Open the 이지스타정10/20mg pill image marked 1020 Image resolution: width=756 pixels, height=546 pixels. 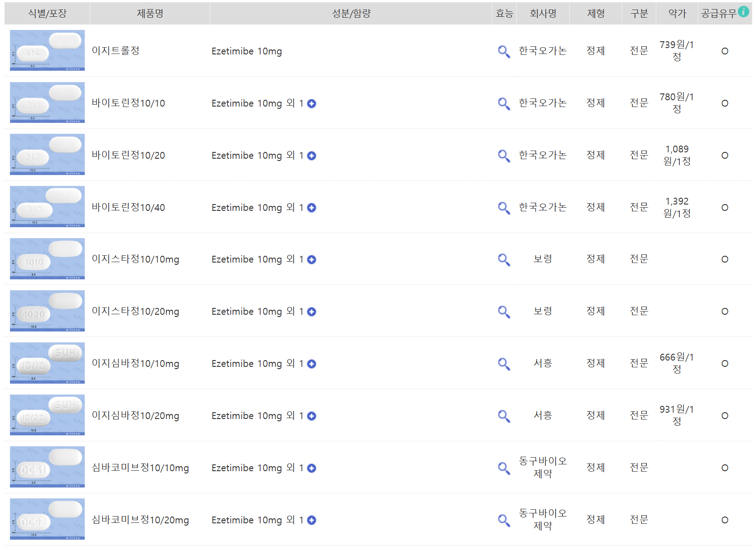(x=47, y=311)
